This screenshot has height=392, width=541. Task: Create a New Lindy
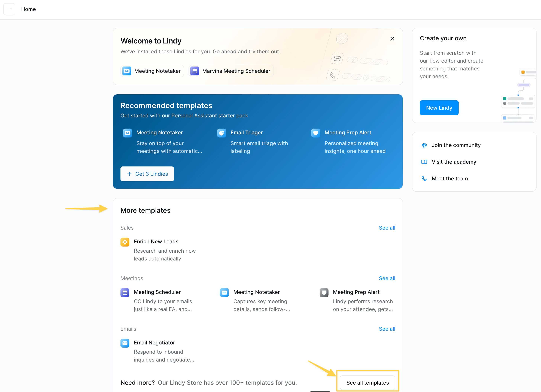point(439,108)
